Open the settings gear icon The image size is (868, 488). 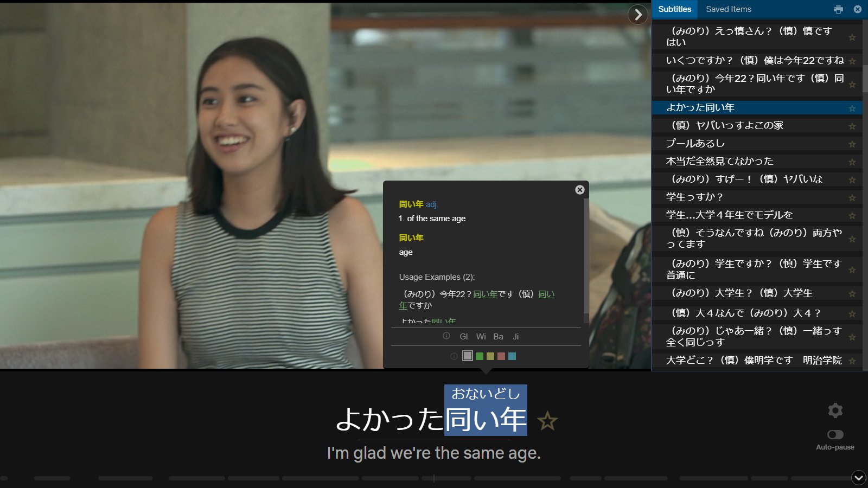tap(835, 410)
